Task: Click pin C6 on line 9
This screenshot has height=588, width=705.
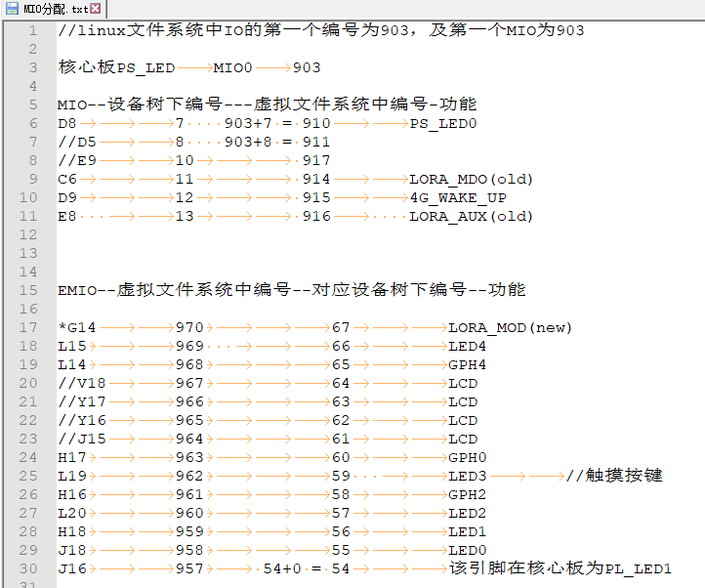Action: (x=67, y=179)
